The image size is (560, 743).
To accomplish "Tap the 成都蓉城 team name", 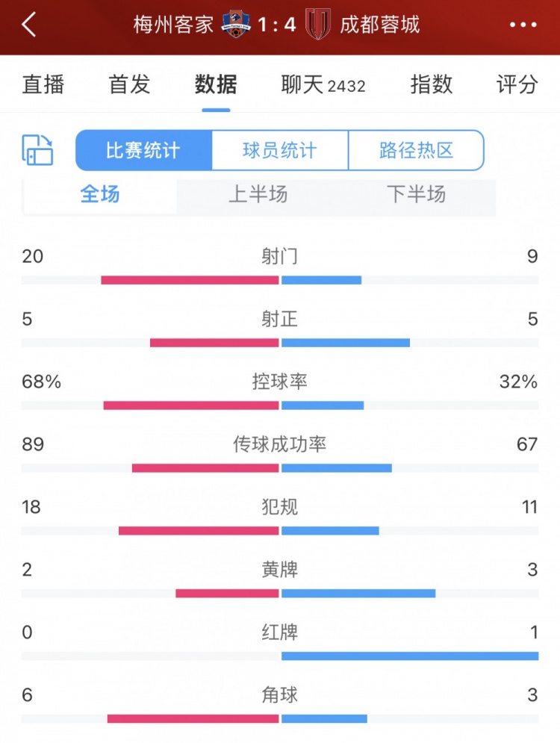I will pyautogui.click(x=379, y=25).
